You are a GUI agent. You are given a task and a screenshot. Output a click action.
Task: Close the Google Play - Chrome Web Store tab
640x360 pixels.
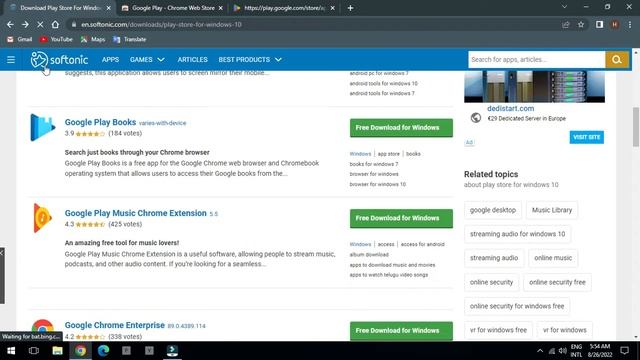[220, 8]
